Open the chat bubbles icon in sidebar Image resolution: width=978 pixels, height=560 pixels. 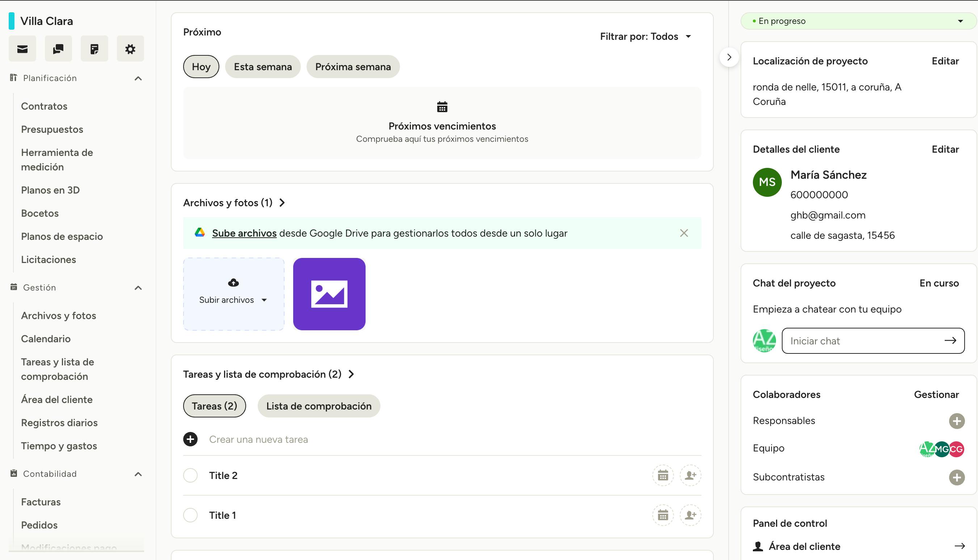point(58,49)
